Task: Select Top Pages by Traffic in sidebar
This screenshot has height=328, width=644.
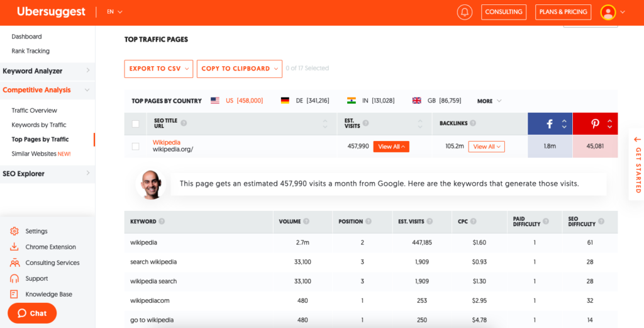Action: point(40,139)
